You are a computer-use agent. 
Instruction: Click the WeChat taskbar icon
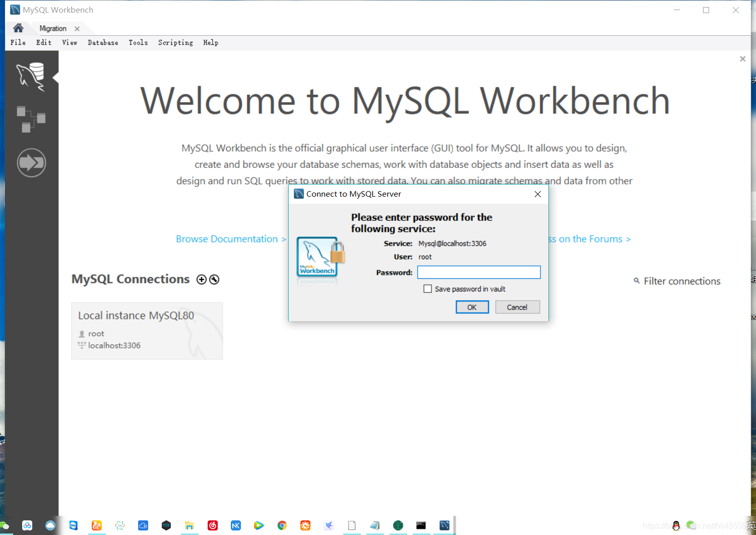click(x=5, y=525)
